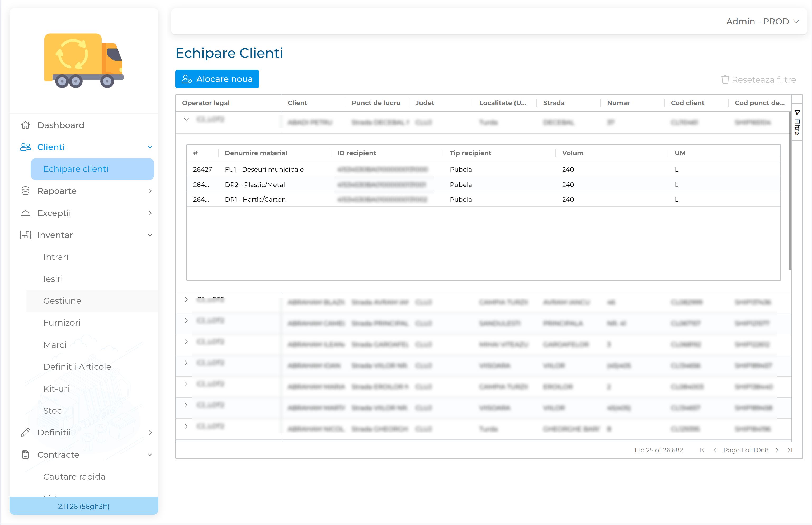Click the Exceptii bell icon
Image resolution: width=812 pixels, height=525 pixels.
point(26,213)
